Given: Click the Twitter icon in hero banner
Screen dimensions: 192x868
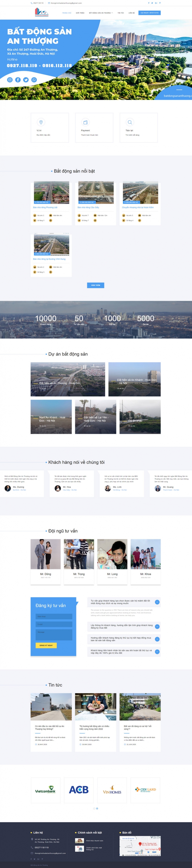Looking at the screenshot, I should pyautogui.click(x=26, y=80).
